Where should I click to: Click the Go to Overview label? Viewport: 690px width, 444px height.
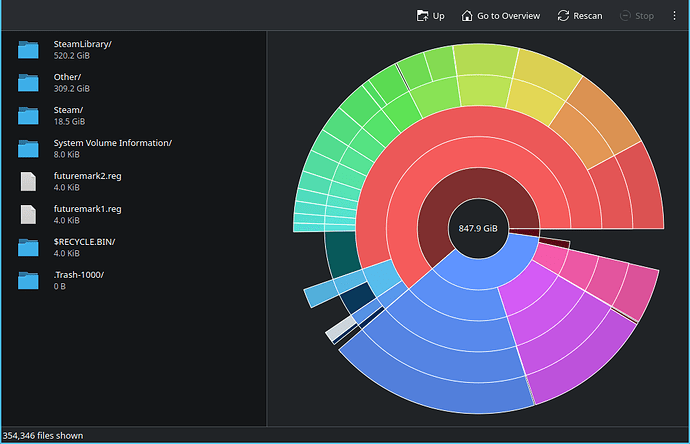(x=508, y=16)
